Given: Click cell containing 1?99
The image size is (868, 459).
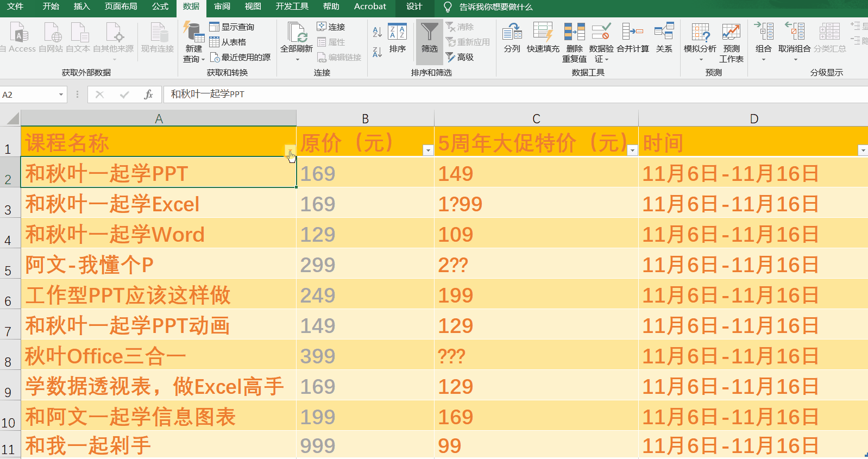Looking at the screenshot, I should (536, 204).
